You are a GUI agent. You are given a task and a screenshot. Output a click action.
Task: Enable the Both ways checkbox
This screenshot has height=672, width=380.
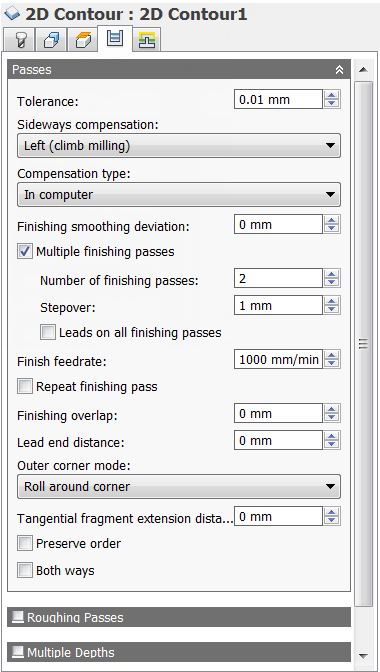pos(25,570)
